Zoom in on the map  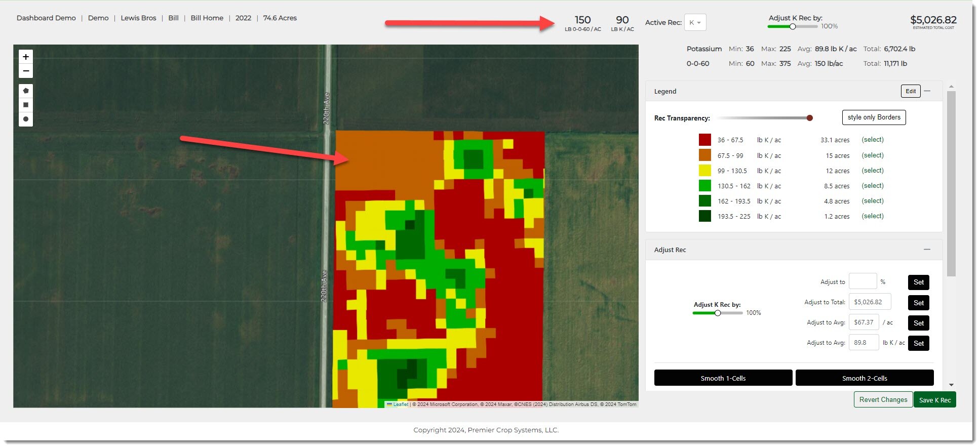coord(26,57)
